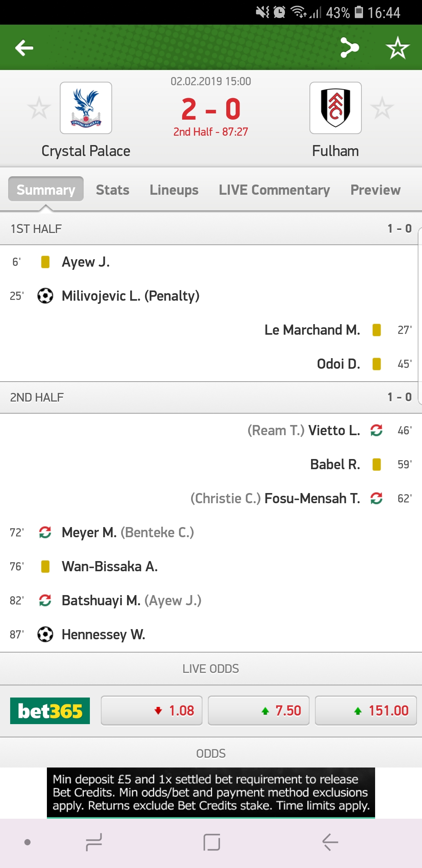The image size is (422, 868).
Task: Switch to the Stats tab
Action: pyautogui.click(x=113, y=190)
